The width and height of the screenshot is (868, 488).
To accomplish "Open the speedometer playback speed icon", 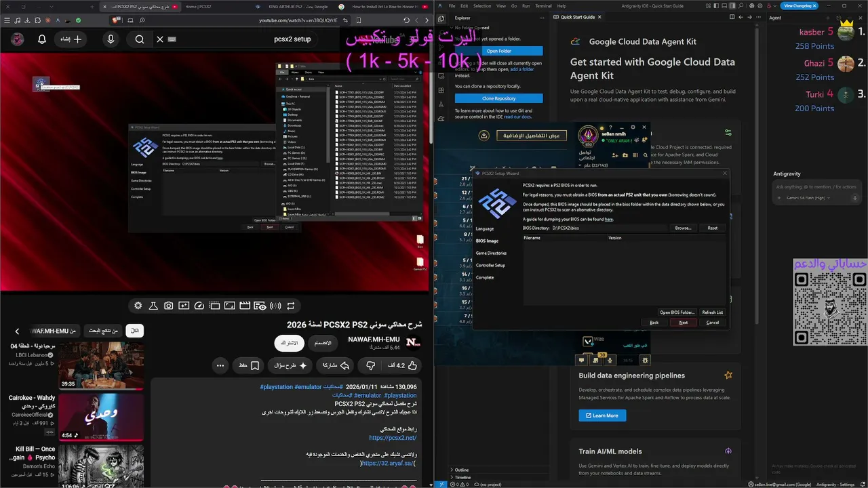I will tap(199, 306).
